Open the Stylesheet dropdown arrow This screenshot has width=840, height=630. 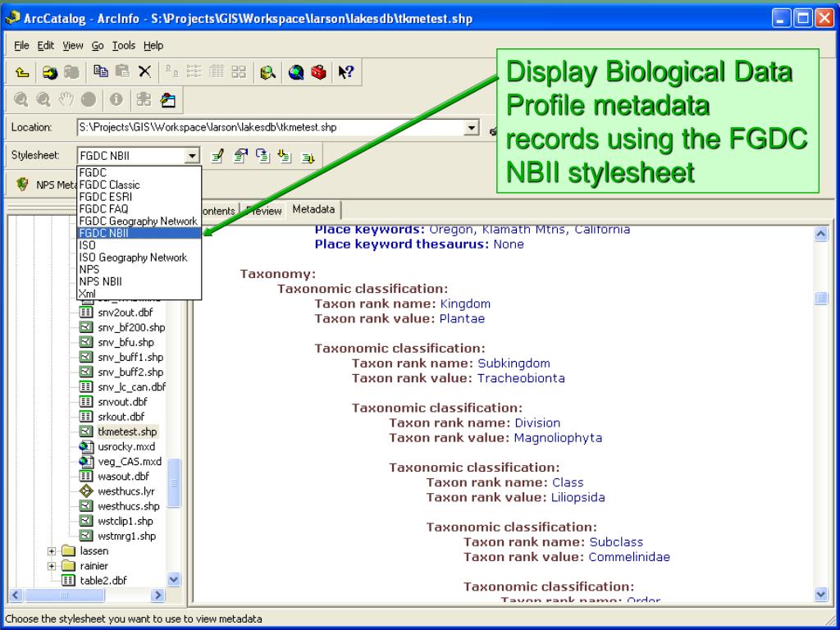tap(192, 156)
